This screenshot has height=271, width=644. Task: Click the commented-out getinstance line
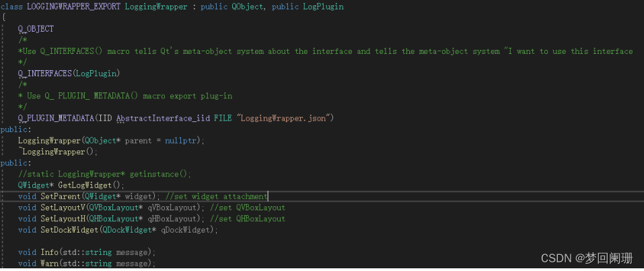tap(104, 174)
